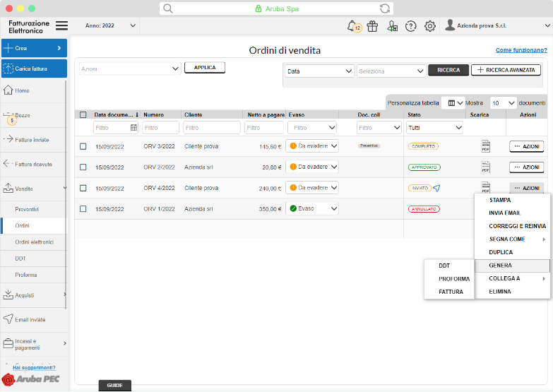Reload the page with the refresh icon
Screen dimensions: 553x392
pyautogui.click(x=385, y=8)
